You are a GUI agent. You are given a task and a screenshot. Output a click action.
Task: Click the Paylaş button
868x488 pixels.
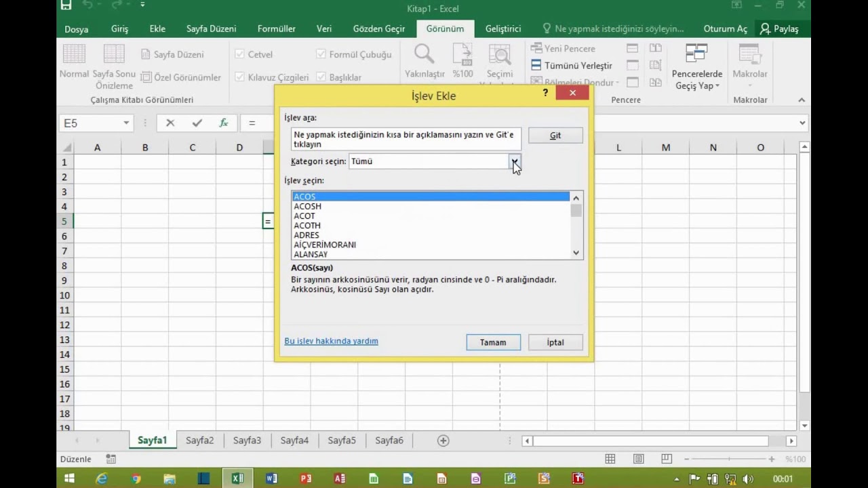point(780,29)
